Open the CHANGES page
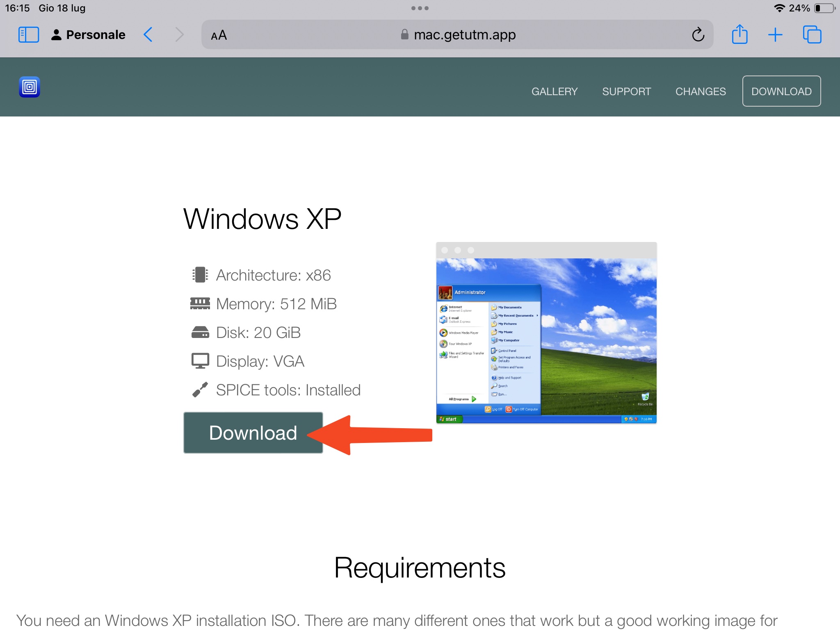This screenshot has height=630, width=840. (701, 91)
